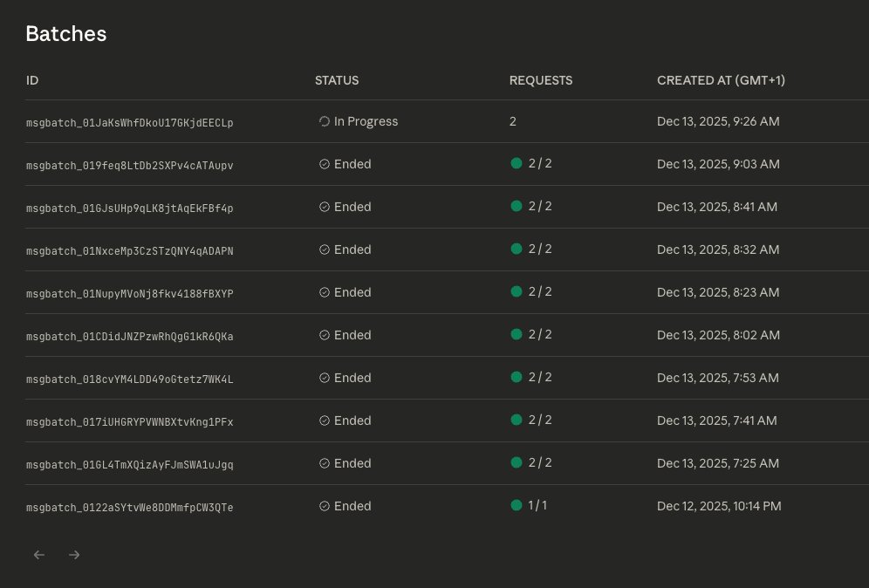869x588 pixels.
Task: Click the Batches page heading
Action: [66, 34]
